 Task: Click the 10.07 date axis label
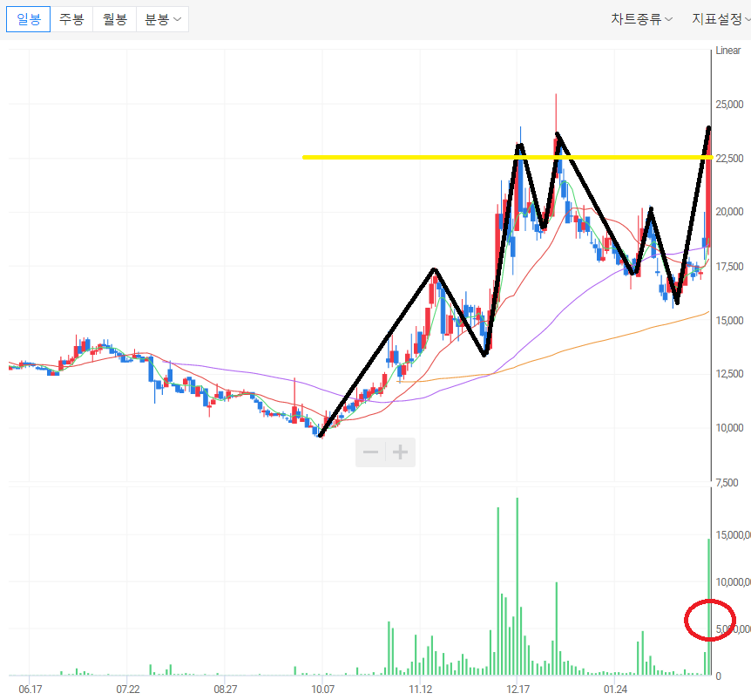(323, 689)
